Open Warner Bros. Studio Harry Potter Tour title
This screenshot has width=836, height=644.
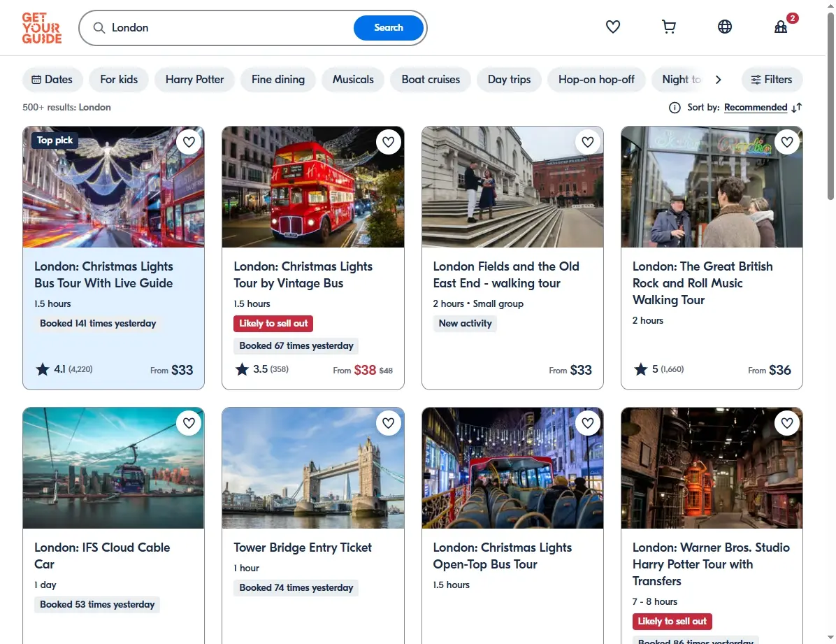click(x=711, y=564)
